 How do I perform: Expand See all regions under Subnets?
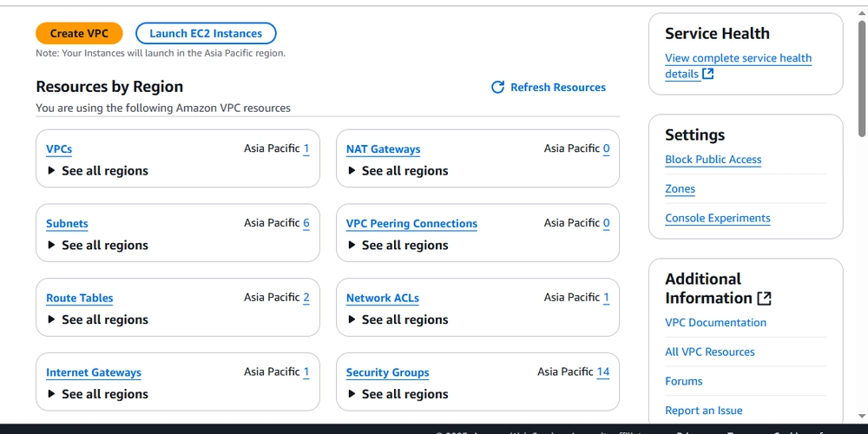point(97,245)
